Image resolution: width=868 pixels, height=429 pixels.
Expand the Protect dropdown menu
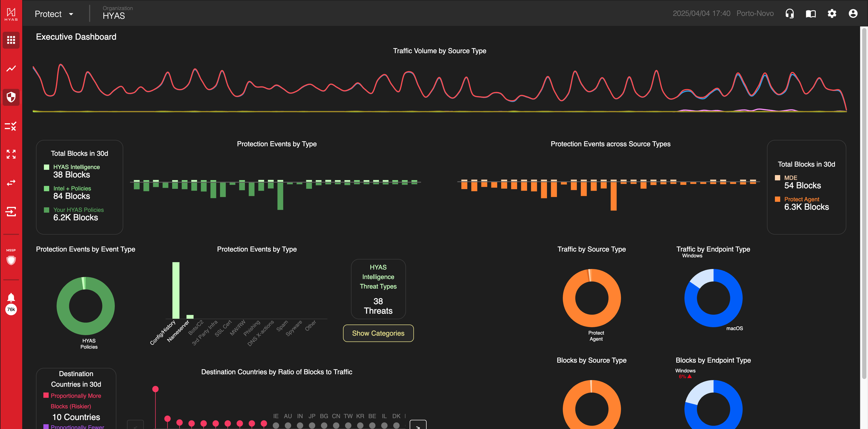click(54, 14)
